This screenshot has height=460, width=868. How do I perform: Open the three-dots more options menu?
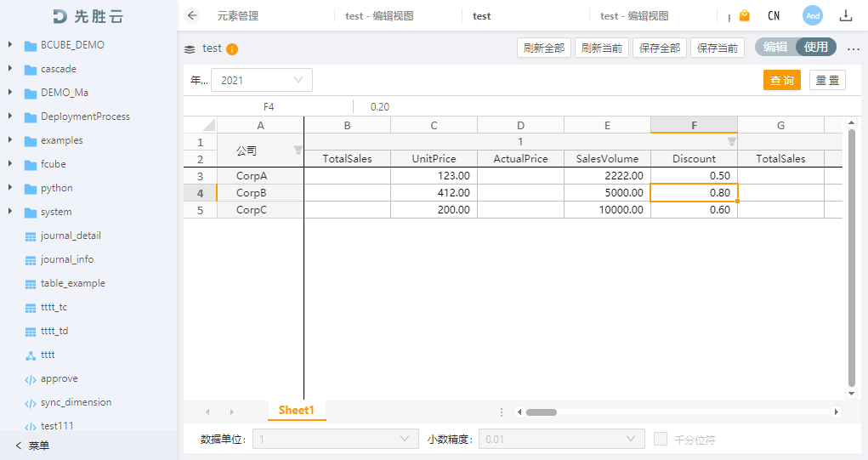[854, 48]
